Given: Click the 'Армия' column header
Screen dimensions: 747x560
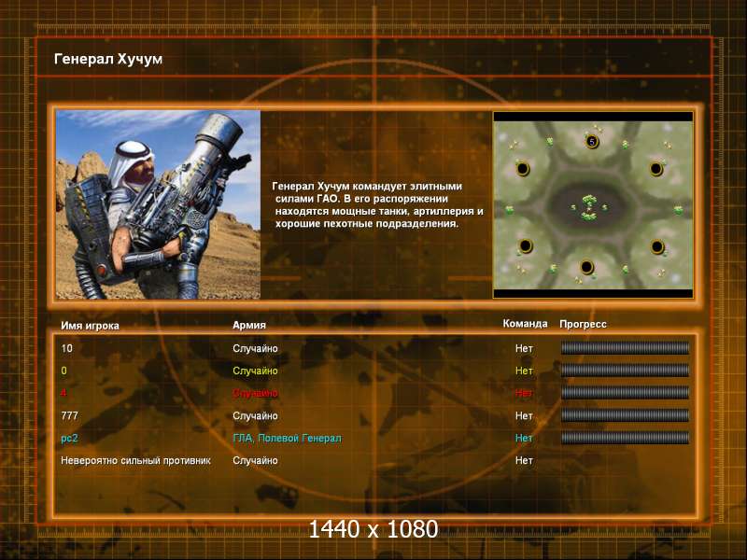Looking at the screenshot, I should coord(249,325).
